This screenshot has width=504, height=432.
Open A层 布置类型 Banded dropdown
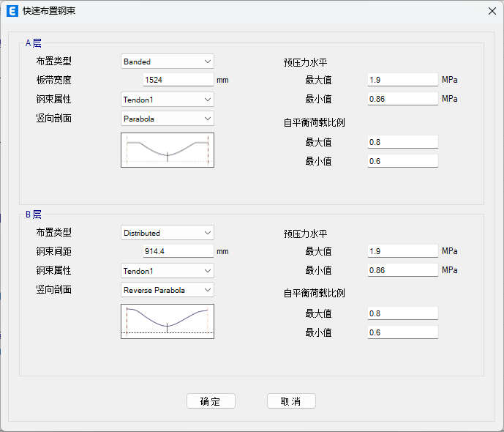[167, 62]
